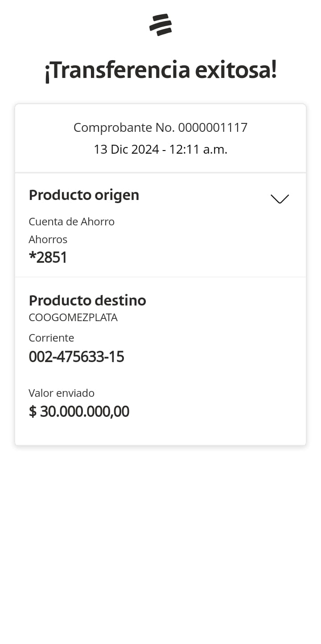Image resolution: width=321 pixels, height=644 pixels.
Task: Click the Bancolombia logo icon
Action: point(160,25)
